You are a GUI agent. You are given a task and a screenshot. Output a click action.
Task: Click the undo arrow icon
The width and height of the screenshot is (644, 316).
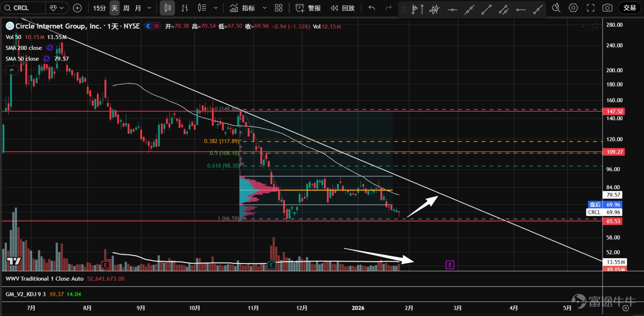[x=372, y=8]
